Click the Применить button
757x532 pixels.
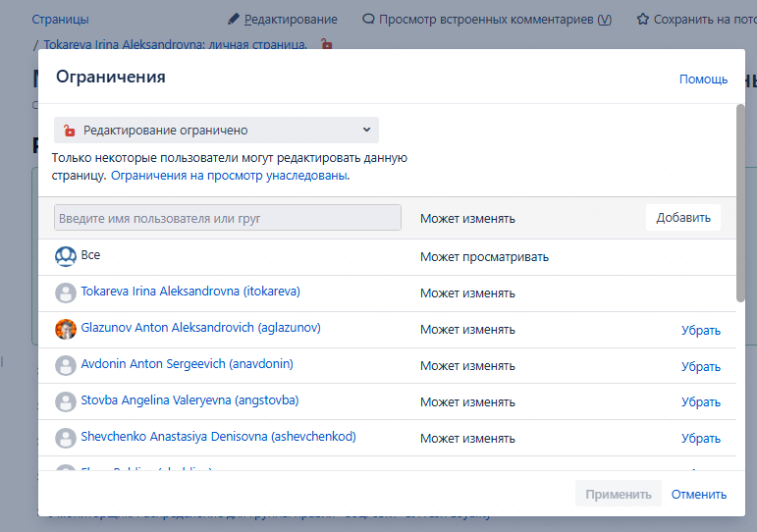coord(618,494)
